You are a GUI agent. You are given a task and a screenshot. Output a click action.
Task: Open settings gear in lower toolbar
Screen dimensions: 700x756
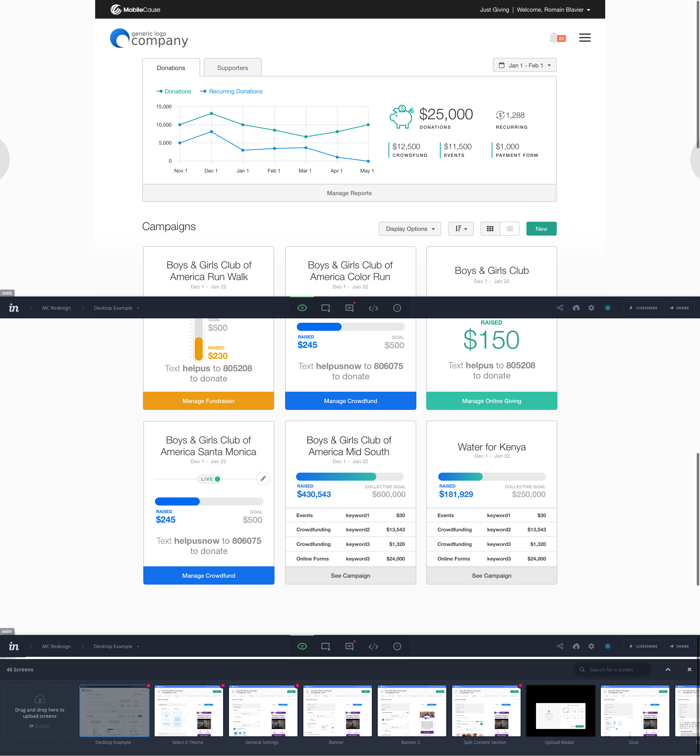[591, 646]
